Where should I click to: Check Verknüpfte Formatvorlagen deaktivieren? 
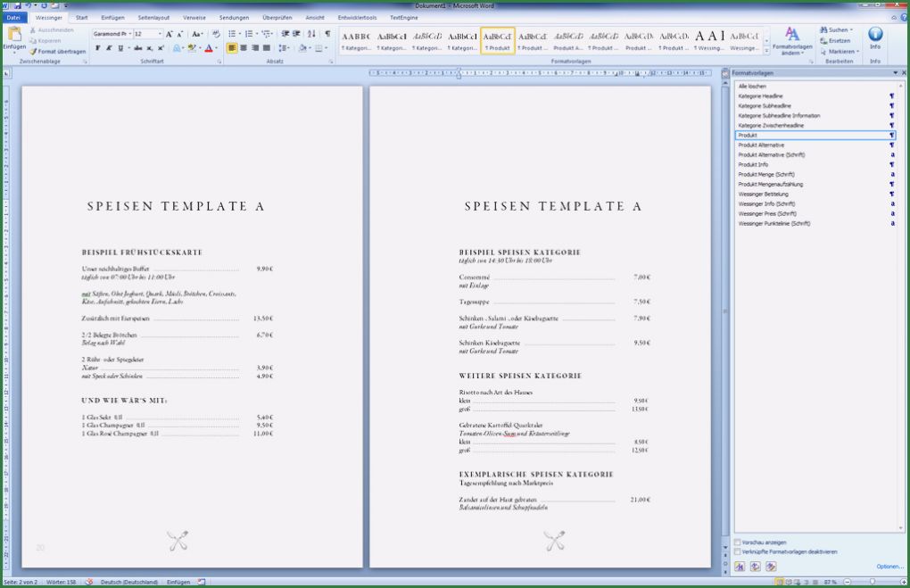point(738,551)
